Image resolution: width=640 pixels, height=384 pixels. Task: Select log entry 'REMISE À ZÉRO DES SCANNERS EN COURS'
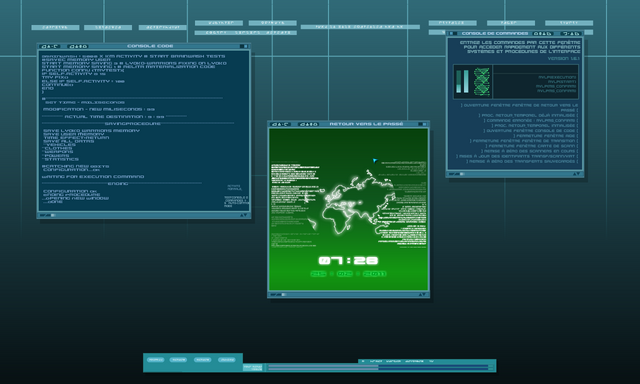[529, 151]
